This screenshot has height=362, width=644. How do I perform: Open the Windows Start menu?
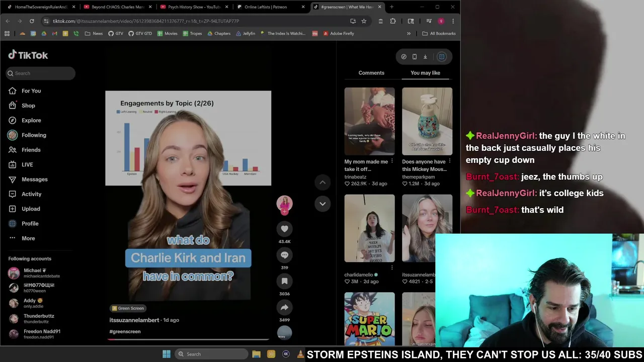[167, 354]
